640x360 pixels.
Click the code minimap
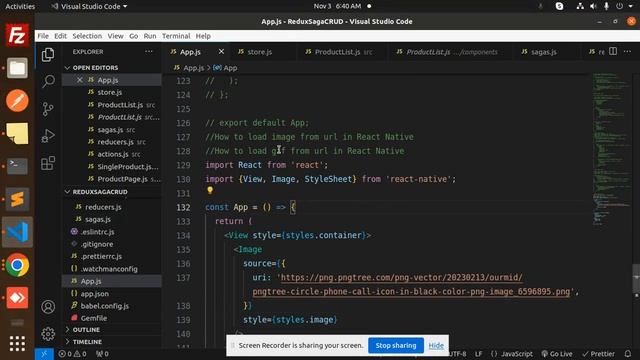coord(611,149)
